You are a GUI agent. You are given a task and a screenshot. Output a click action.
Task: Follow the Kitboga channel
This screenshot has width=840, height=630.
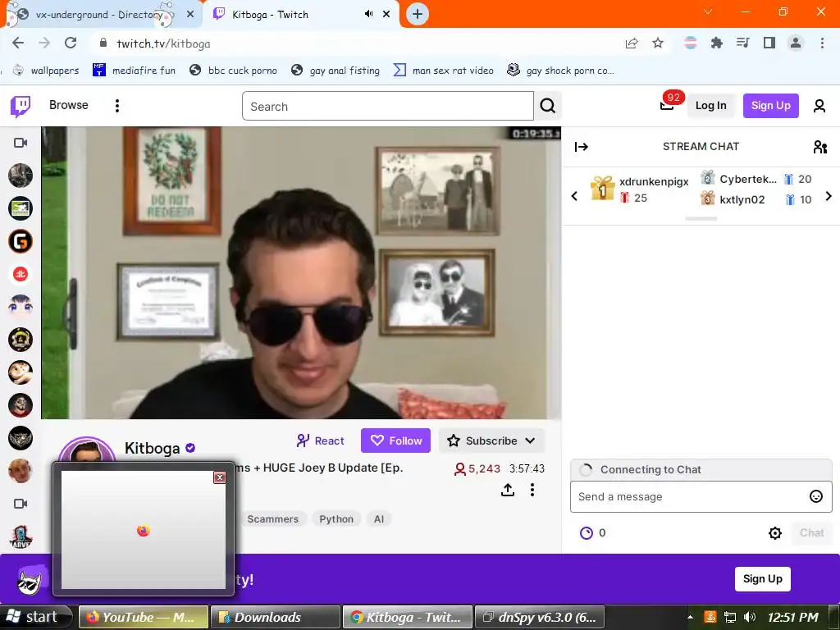coord(396,441)
